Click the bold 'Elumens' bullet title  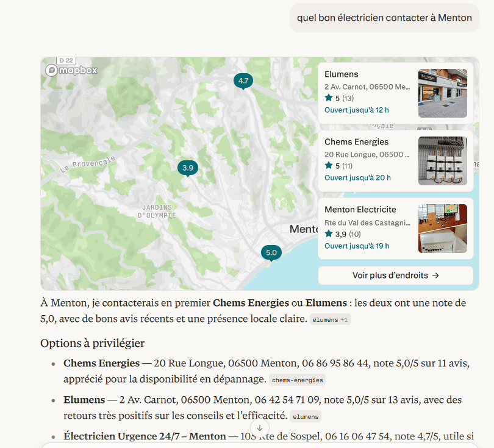coord(84,400)
